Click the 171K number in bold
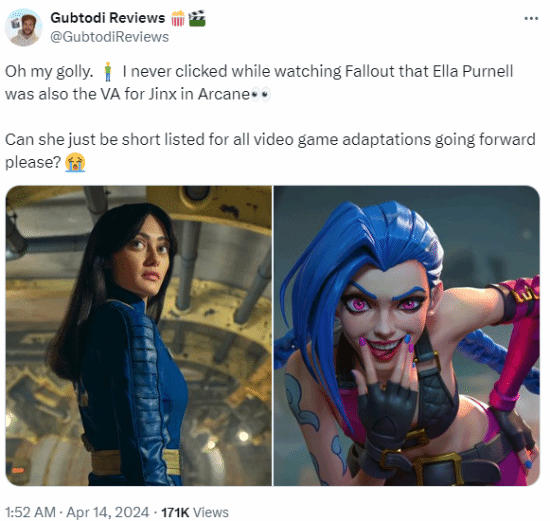The image size is (550, 521). pos(175,512)
